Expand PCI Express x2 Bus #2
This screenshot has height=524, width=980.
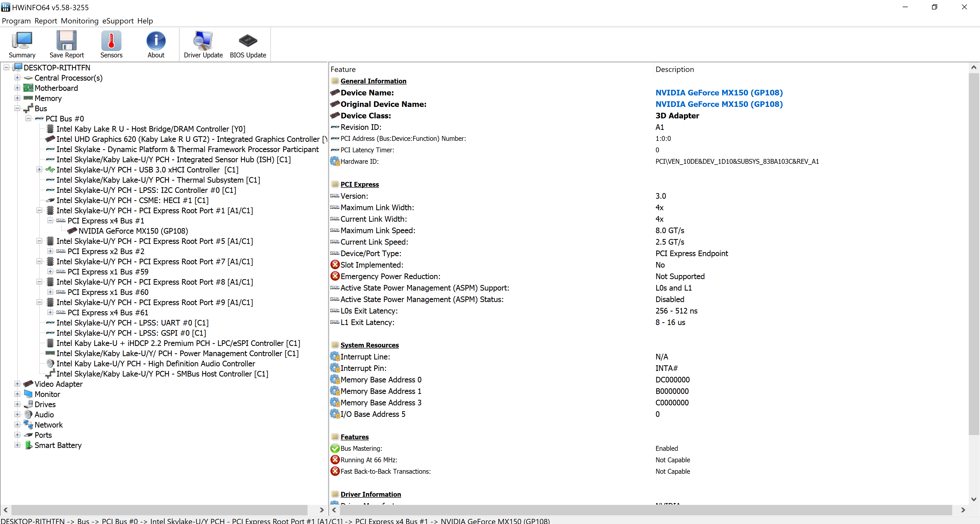pyautogui.click(x=50, y=251)
